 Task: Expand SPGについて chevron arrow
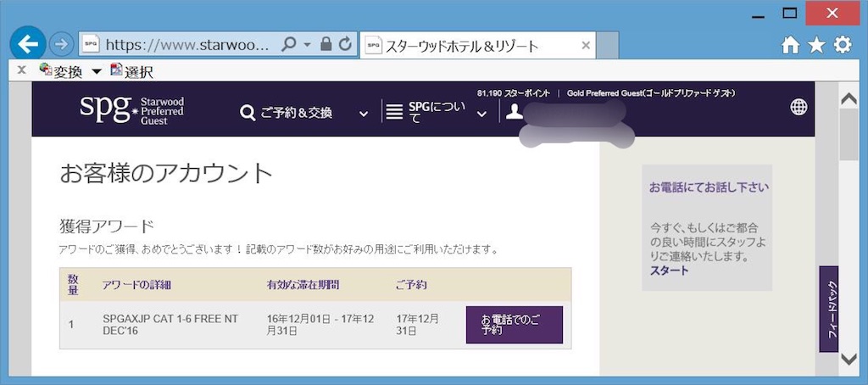pyautogui.click(x=482, y=114)
